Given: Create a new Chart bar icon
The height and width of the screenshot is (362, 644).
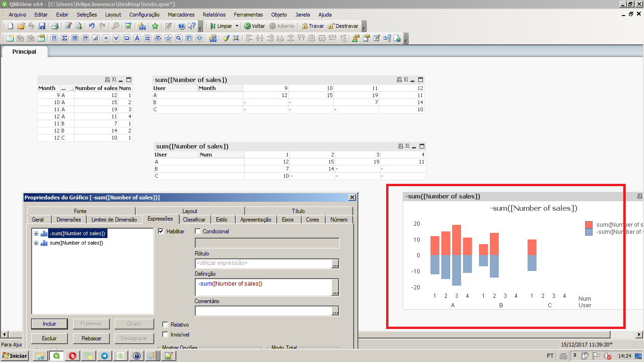Looking at the screenshot, I should pyautogui.click(x=95, y=38).
